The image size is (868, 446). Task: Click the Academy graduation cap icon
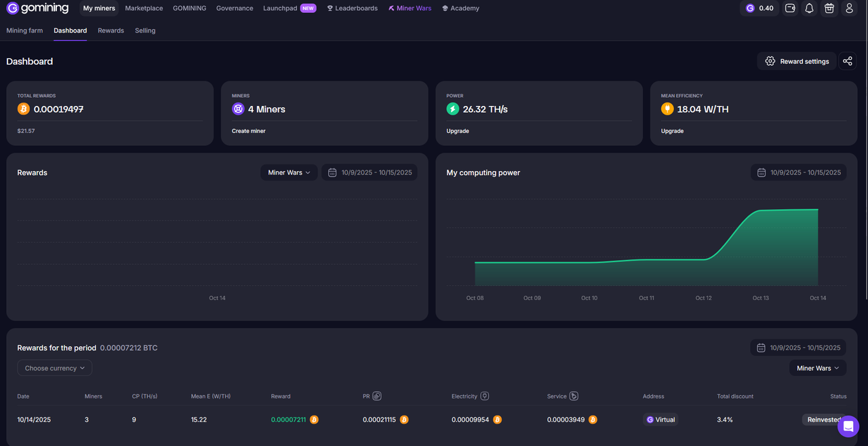click(445, 8)
